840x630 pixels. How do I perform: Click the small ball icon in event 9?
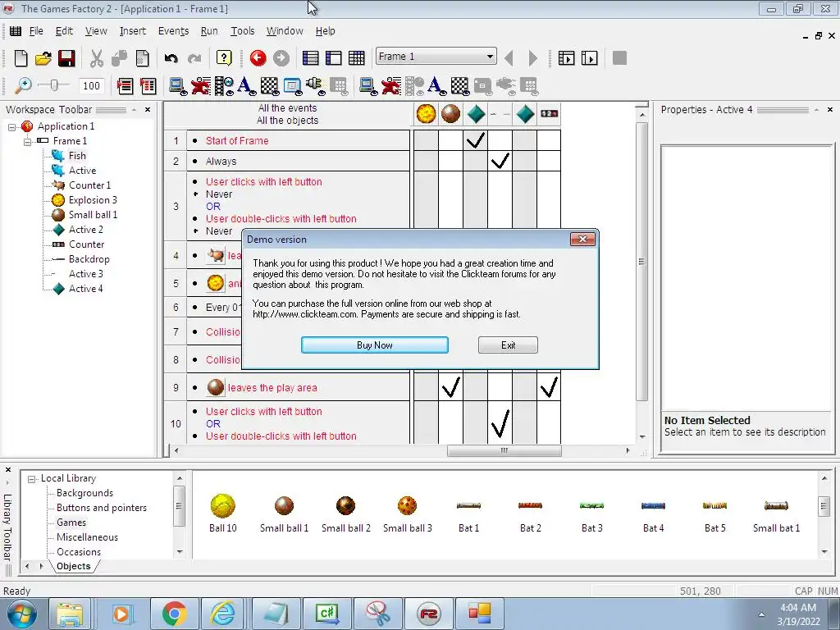[216, 387]
